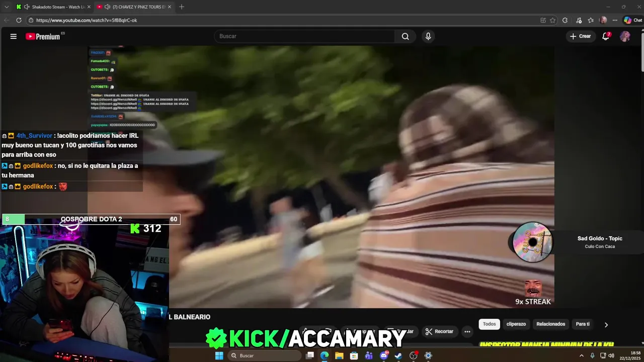Select the Relacionados filter chip

coord(551,324)
